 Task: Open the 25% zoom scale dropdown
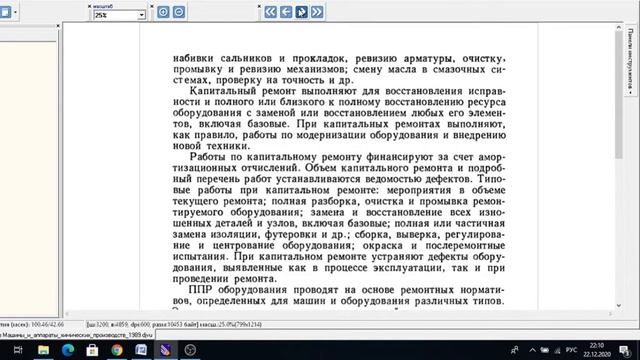click(141, 15)
